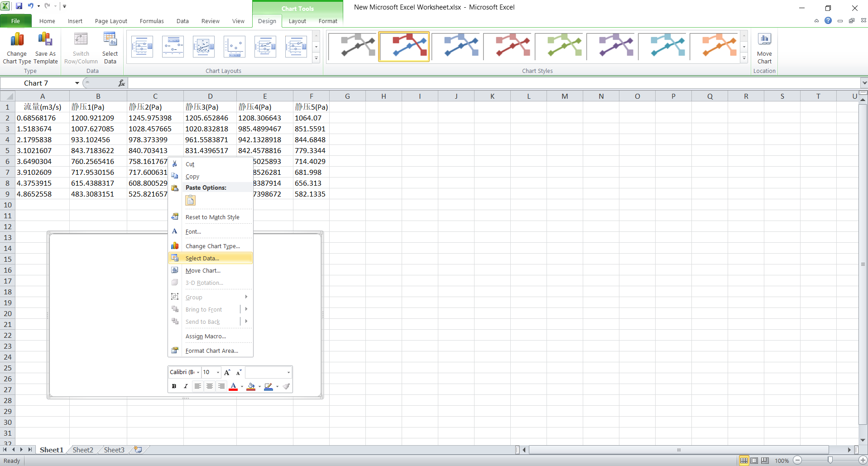Viewport: 868px width, 466px height.
Task: Click the Undo icon
Action: tap(30, 6)
